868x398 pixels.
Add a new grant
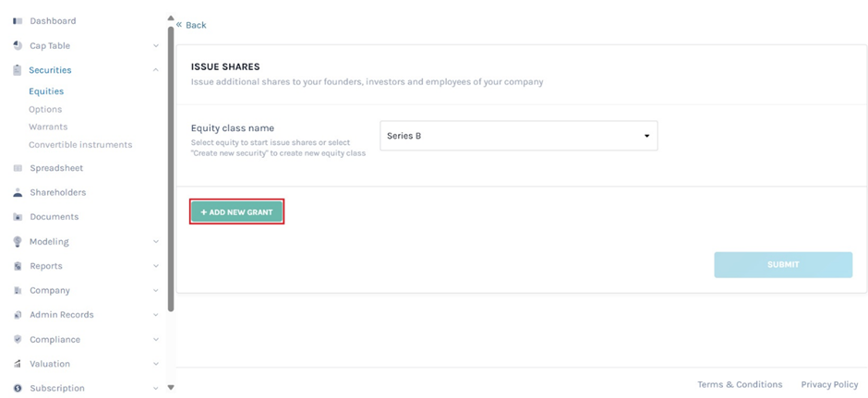point(237,212)
